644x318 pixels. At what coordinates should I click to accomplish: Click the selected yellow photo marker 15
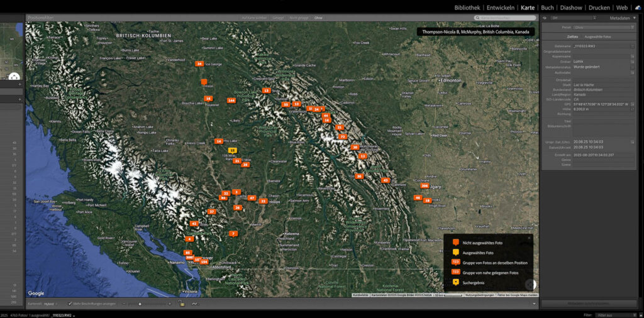[x=232, y=150]
